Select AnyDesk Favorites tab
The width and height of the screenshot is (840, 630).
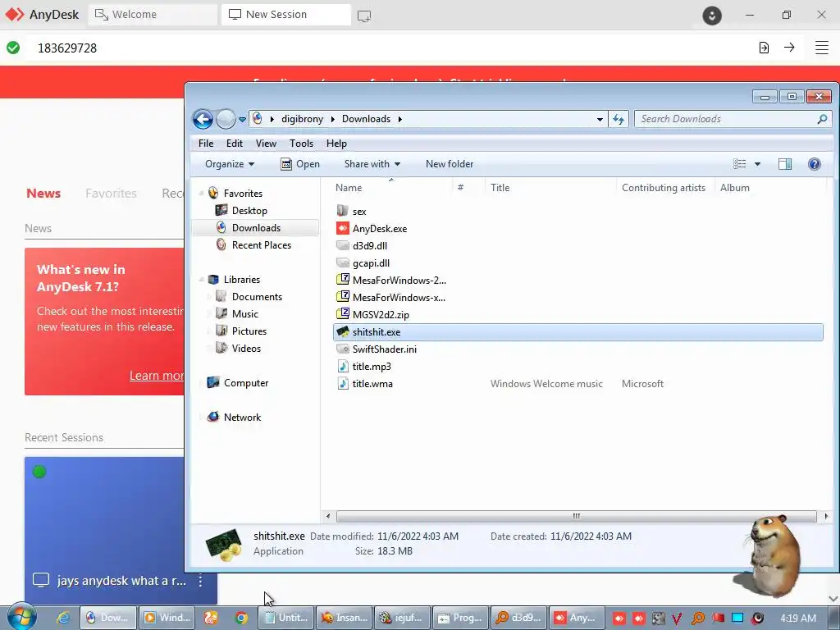[x=111, y=193]
